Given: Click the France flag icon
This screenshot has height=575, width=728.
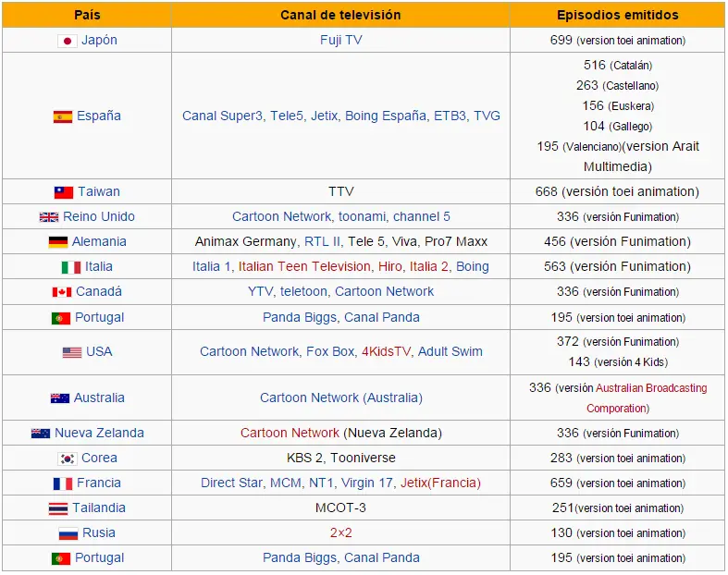Looking at the screenshot, I should point(63,483).
